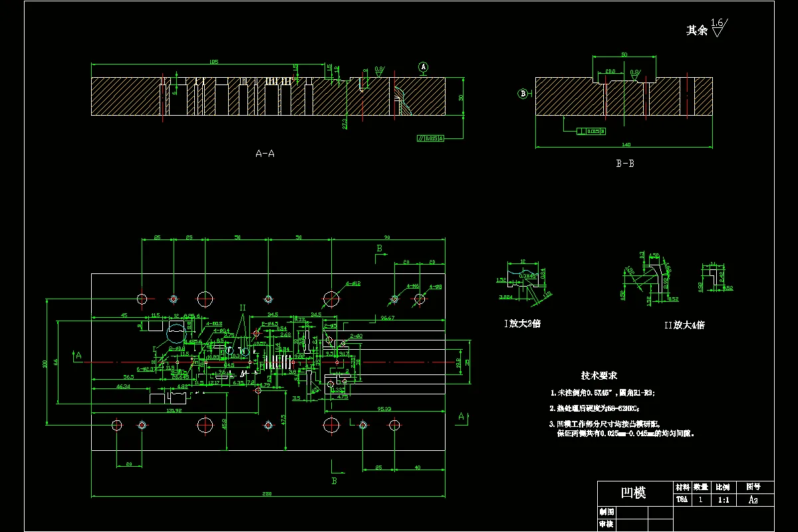Select the "47.5" vertical dimension in plan view
Viewport: 798px width, 532px height.
(x=283, y=420)
